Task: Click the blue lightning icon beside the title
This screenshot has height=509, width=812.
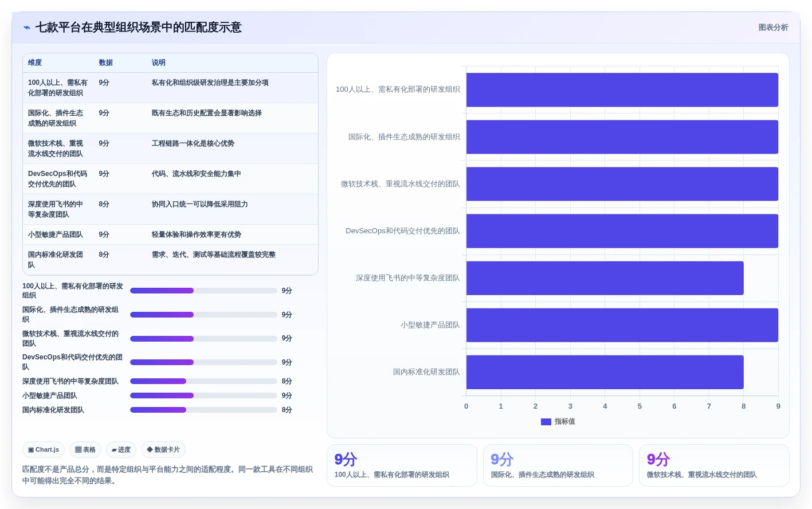Action: (26, 28)
